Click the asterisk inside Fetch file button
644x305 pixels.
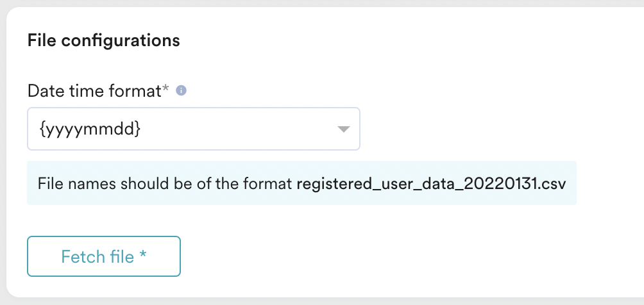[142, 255]
